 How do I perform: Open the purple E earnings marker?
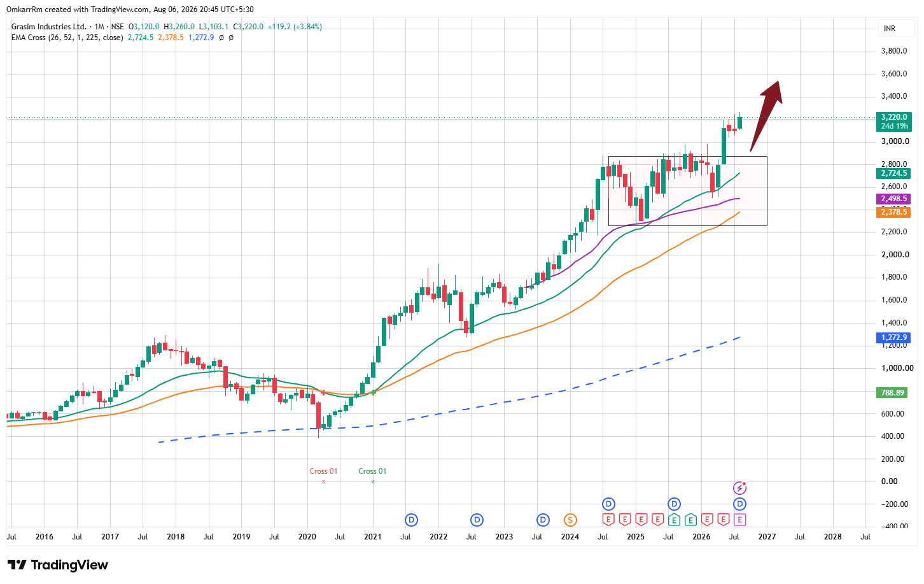(x=739, y=520)
